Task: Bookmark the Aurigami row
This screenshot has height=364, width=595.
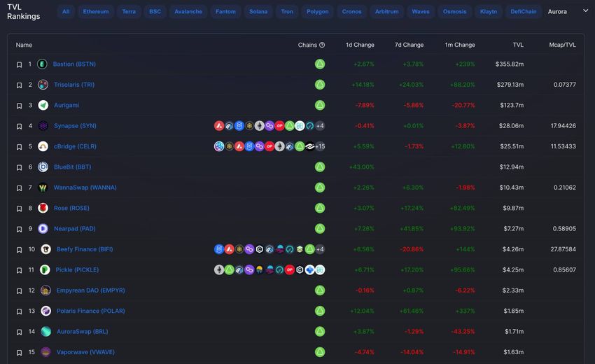Action: (x=19, y=106)
